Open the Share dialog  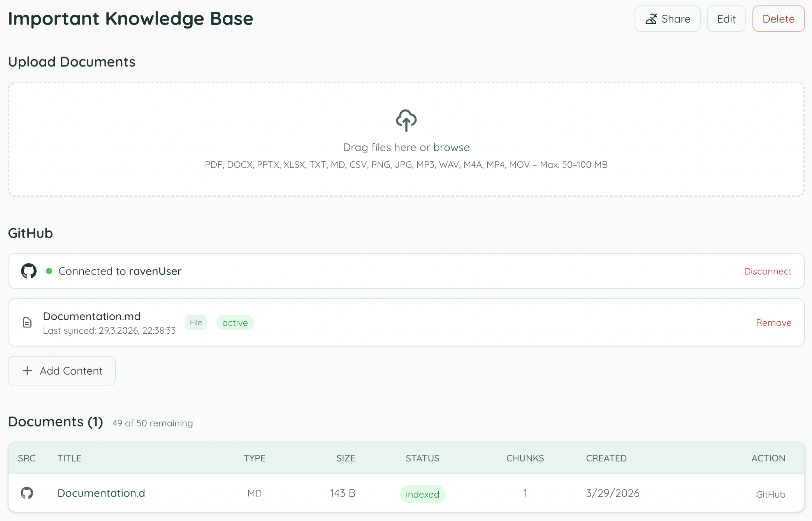point(667,19)
